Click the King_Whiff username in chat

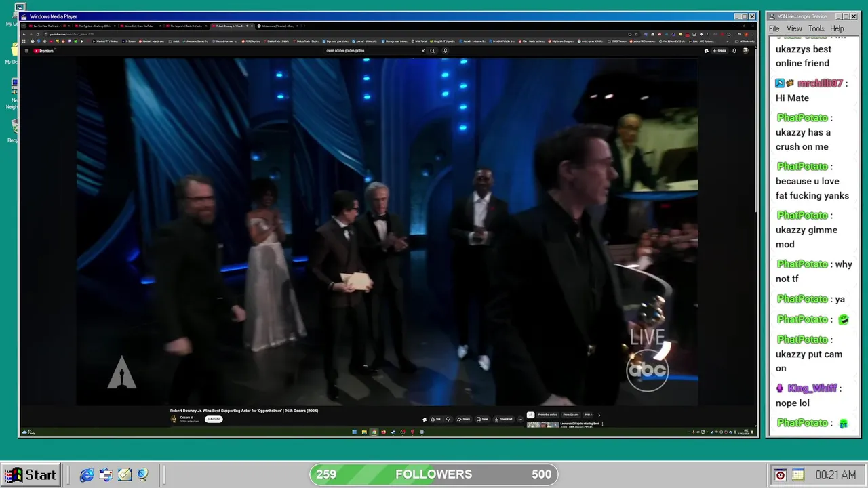812,388
